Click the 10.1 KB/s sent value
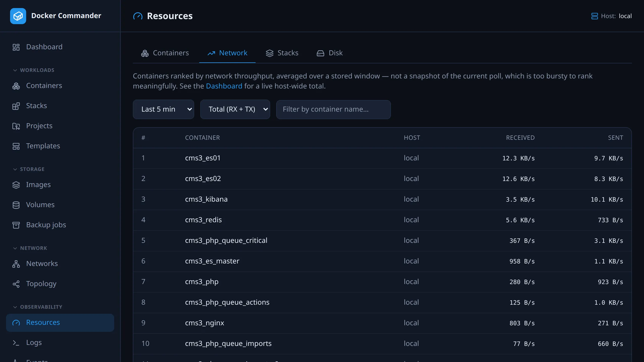 607,200
